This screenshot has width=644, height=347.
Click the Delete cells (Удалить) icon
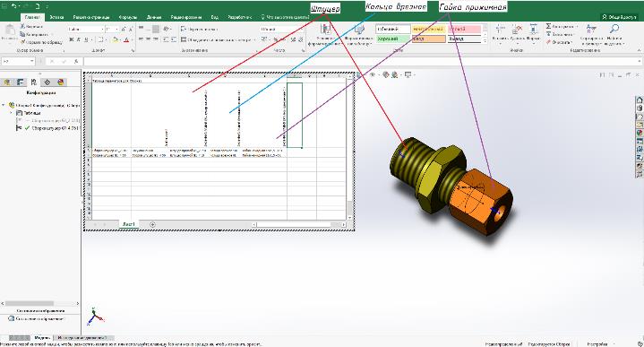pos(517,30)
